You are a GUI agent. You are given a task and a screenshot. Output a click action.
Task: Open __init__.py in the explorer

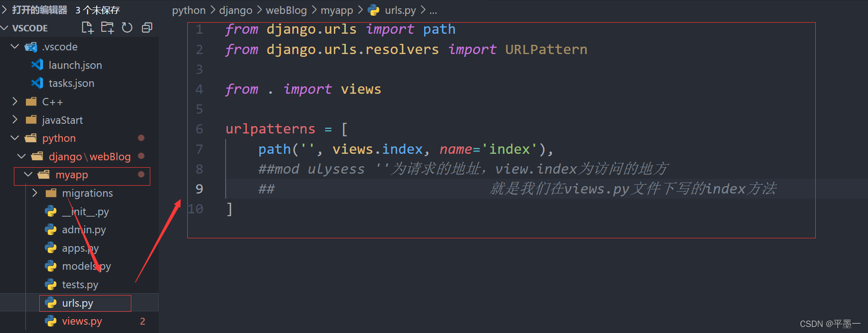tap(86, 212)
